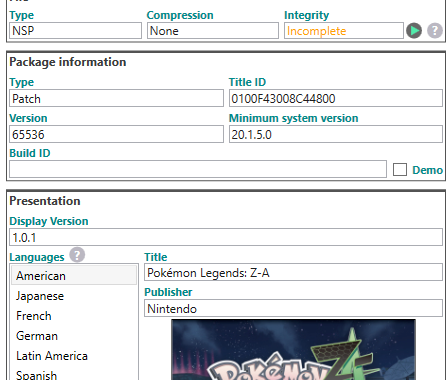Select Japanese in the Languages list
Viewport: 447px width, 380px height.
(x=74, y=296)
